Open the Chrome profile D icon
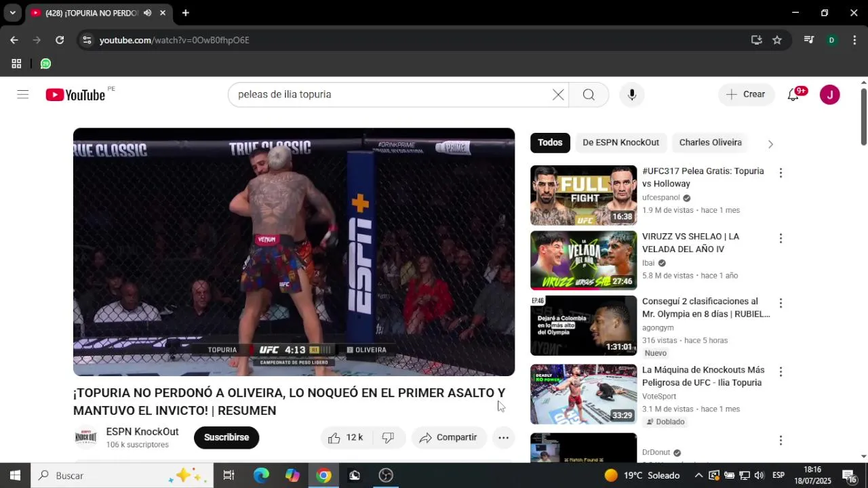The width and height of the screenshot is (868, 488). coord(831,40)
